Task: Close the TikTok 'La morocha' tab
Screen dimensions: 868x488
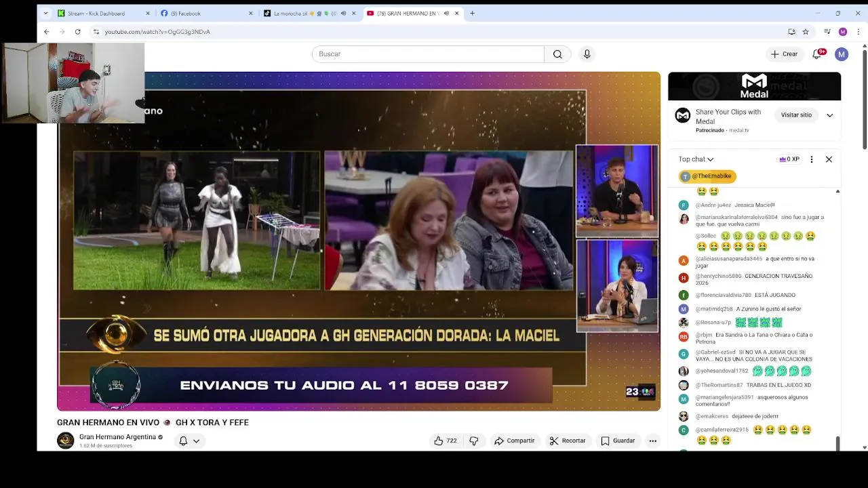Action: click(x=353, y=14)
